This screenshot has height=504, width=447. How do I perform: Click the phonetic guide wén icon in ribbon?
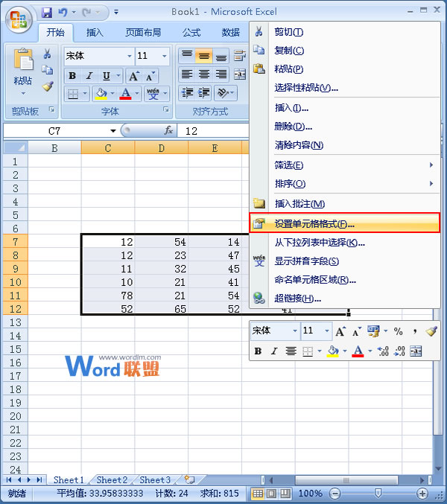coord(153,94)
